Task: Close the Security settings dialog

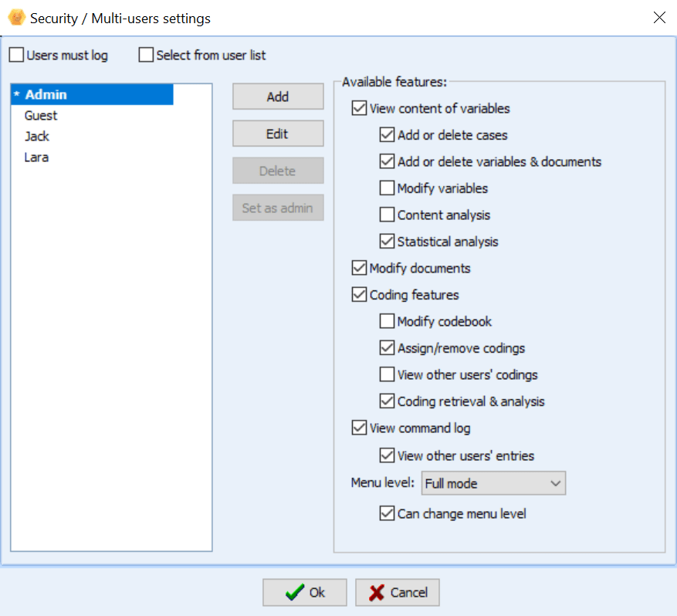Action: tap(659, 18)
